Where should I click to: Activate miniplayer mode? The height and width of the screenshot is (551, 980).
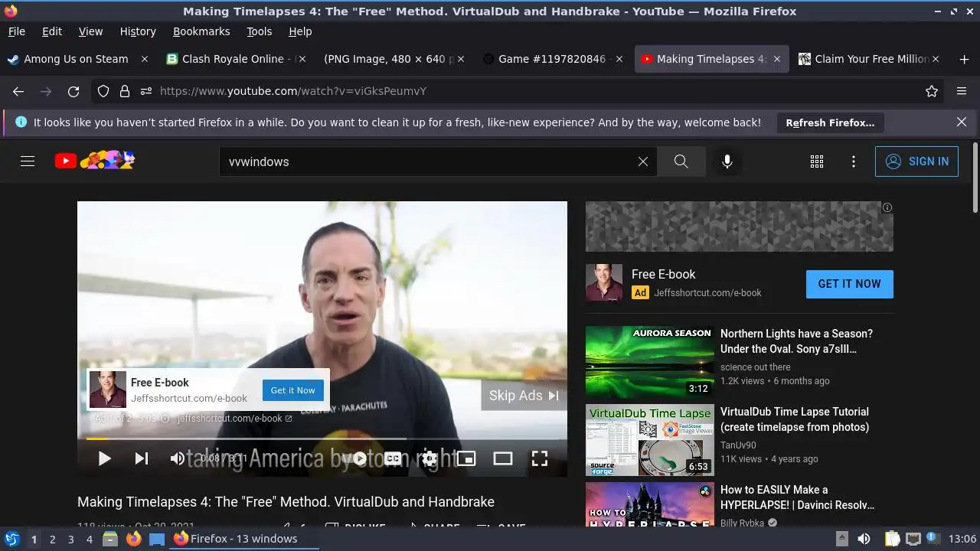[x=466, y=458]
